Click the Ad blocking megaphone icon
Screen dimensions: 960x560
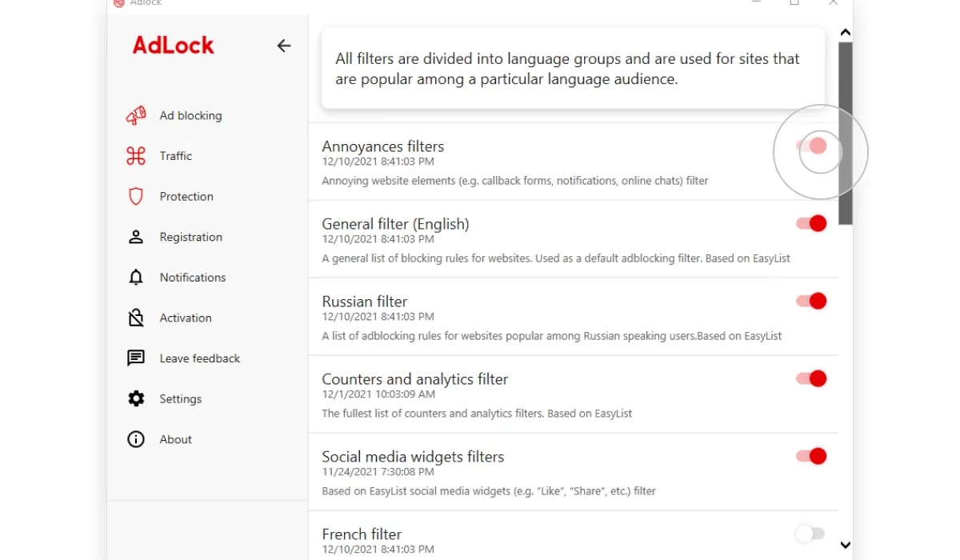tap(136, 115)
